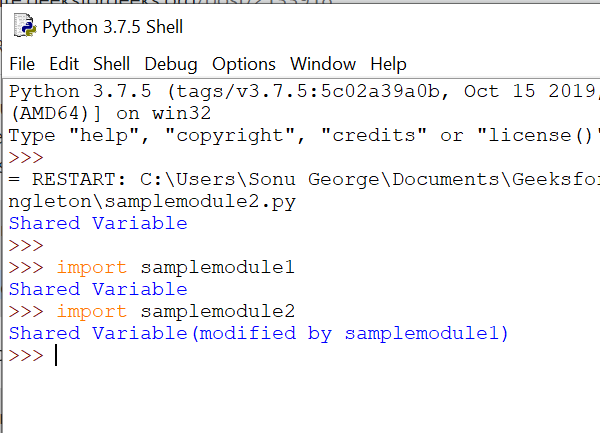
Task: Click the Python version banner line
Action: coord(304,91)
